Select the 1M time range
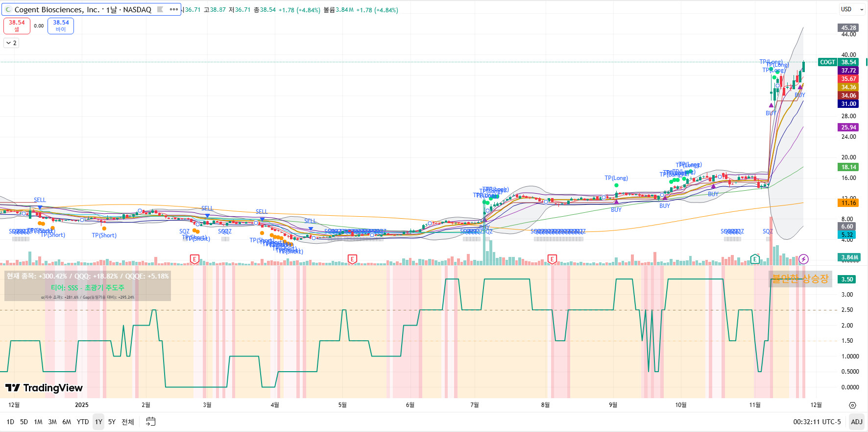 coord(38,422)
